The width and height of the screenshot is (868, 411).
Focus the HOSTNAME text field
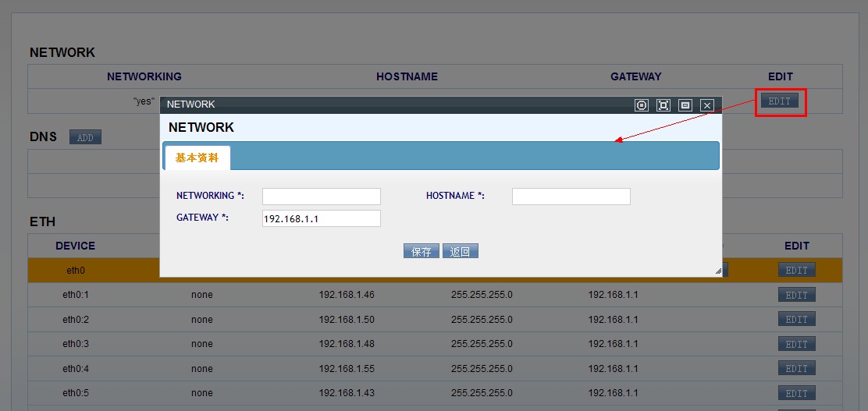pos(571,197)
